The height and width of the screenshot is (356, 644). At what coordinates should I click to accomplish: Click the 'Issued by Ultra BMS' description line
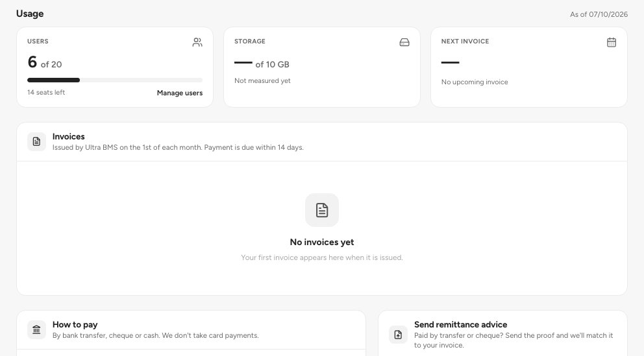point(178,147)
